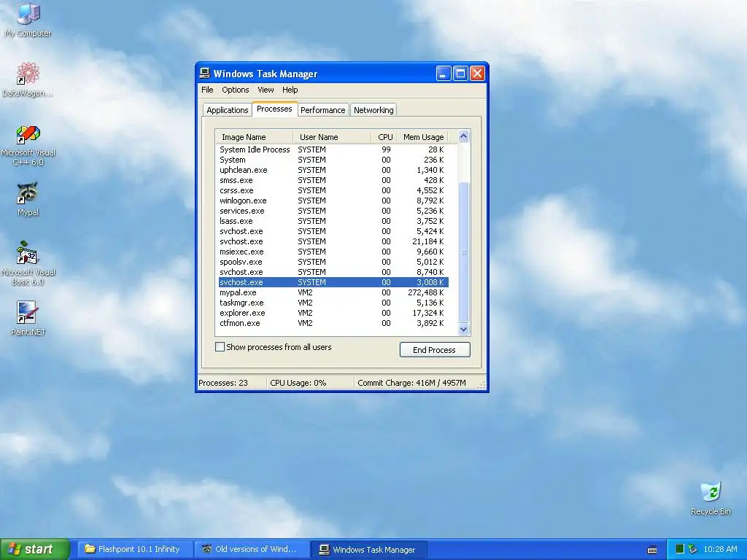Select the Microsoft Visual C++ 6.0 icon
747x560 pixels.
(x=28, y=145)
